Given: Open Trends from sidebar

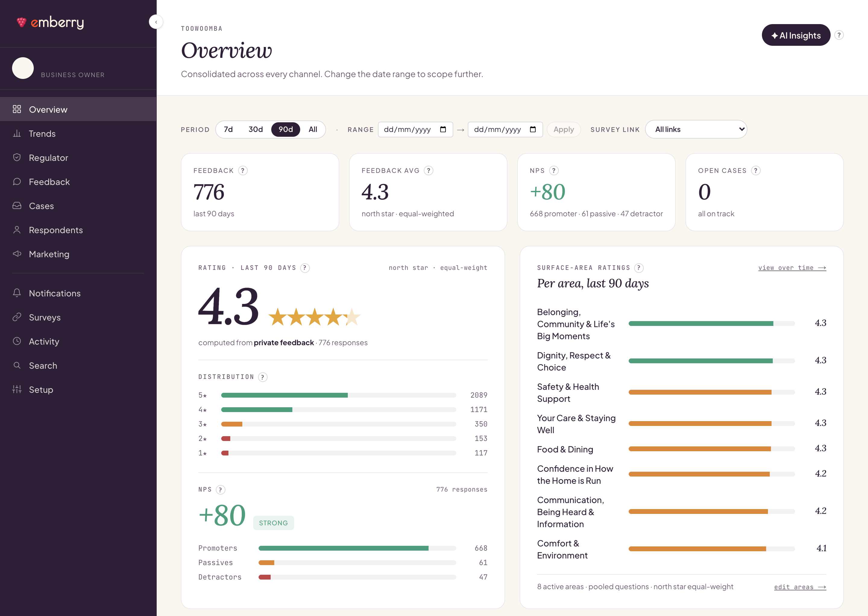Looking at the screenshot, I should 78,133.
